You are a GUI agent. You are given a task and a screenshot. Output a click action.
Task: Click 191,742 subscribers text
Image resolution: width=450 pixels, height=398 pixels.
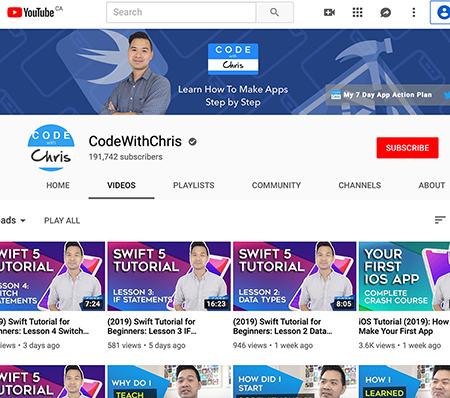[x=126, y=157]
